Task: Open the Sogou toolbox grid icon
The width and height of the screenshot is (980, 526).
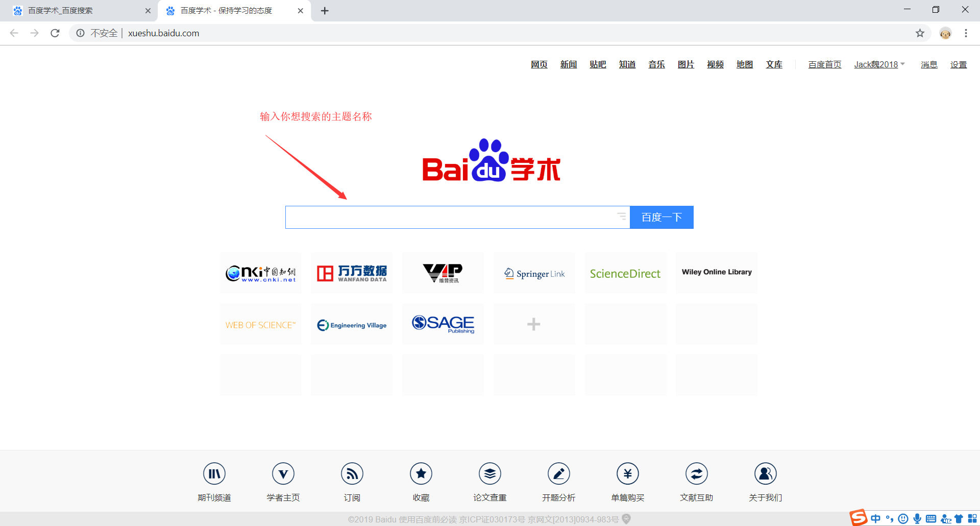Action: click(x=972, y=519)
